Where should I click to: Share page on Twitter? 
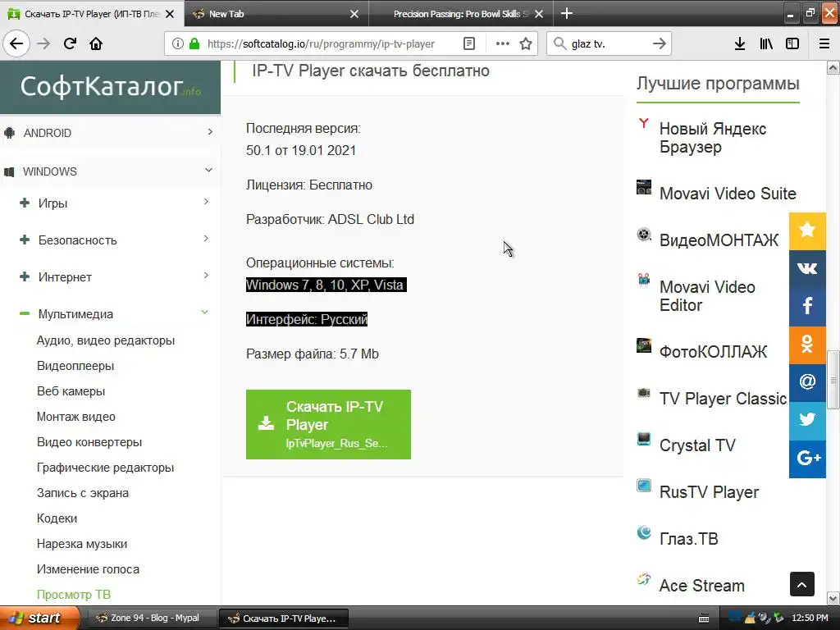(807, 421)
